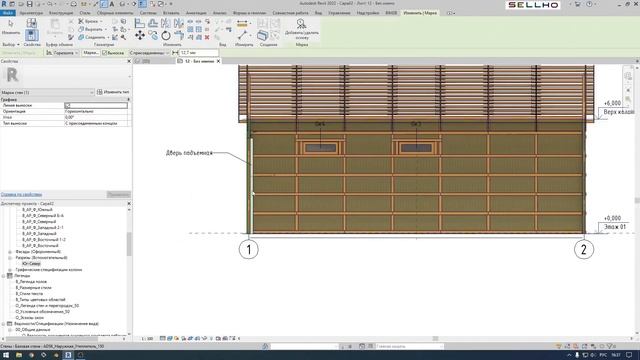The image size is (640, 360).
Task: Select the Modify arrow tool
Action: coord(11,27)
